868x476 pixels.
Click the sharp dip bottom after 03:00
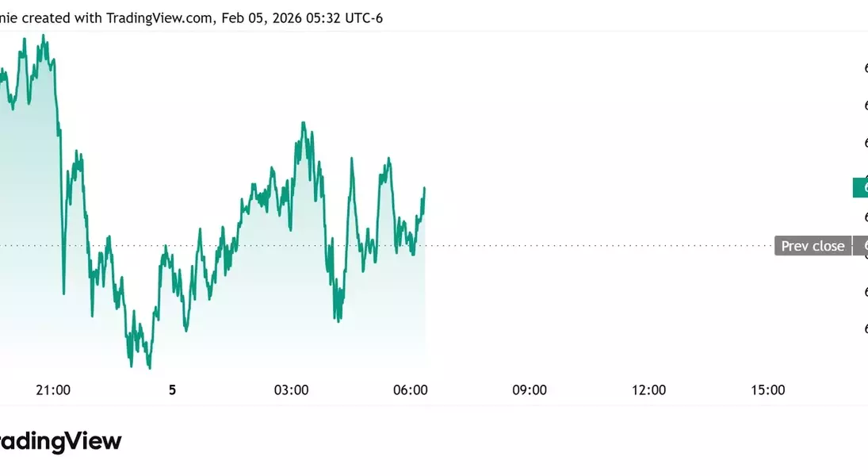click(x=338, y=321)
